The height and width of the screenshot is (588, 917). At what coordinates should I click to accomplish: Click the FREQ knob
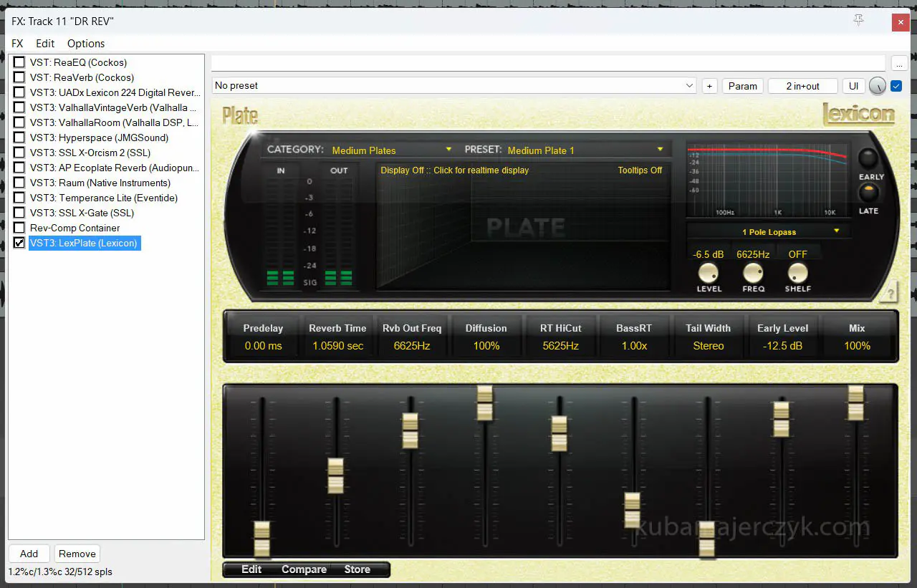coord(753,273)
